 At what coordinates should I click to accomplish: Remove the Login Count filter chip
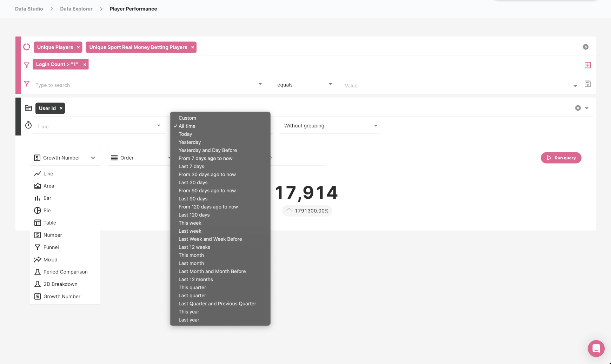(85, 64)
